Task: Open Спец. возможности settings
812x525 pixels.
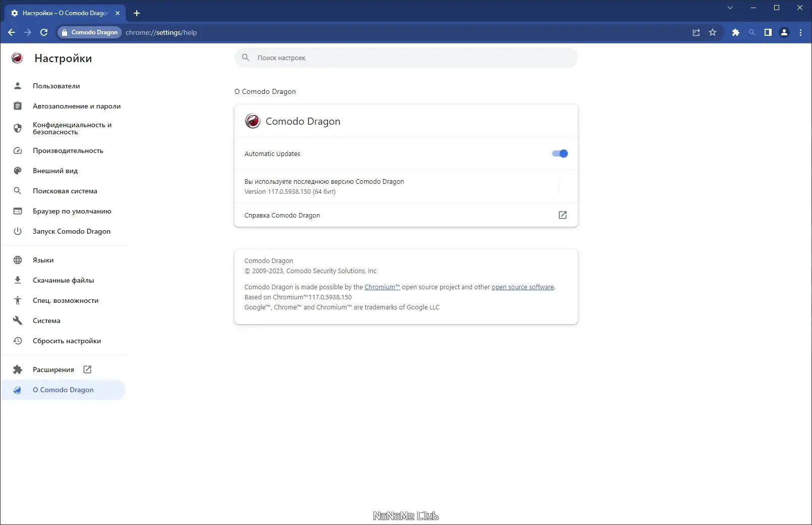Action: [x=64, y=300]
